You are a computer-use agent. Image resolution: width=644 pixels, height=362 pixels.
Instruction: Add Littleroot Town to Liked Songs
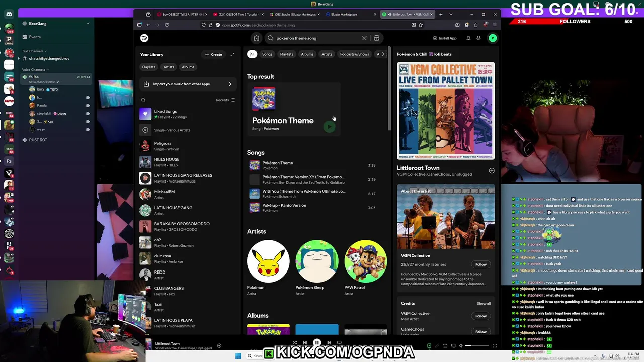tap(492, 171)
